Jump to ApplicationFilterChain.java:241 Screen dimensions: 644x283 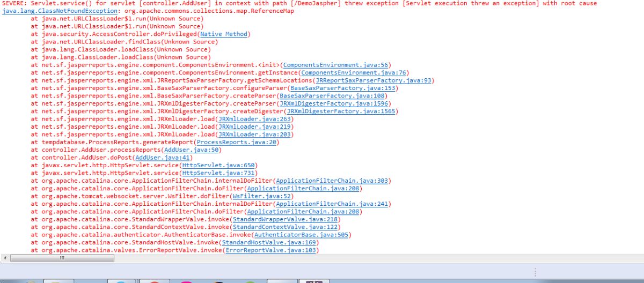click(331, 204)
